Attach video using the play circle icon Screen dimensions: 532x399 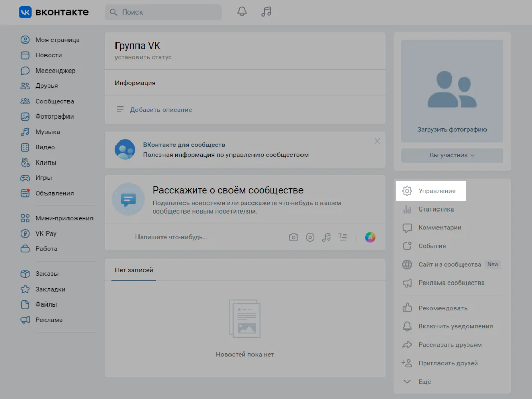pos(310,237)
